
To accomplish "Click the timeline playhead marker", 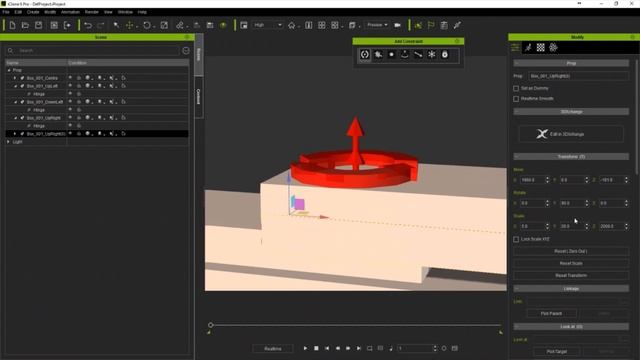I will [x=210, y=325].
